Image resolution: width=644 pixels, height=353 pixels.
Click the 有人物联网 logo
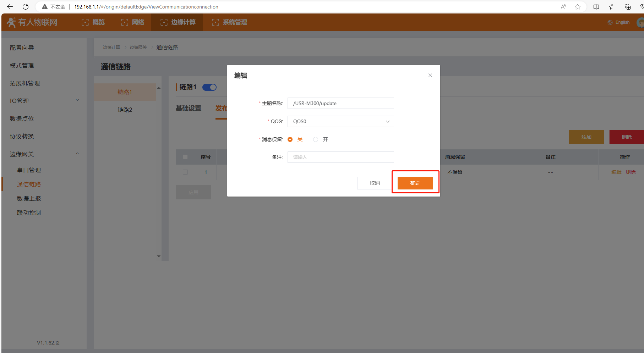(x=32, y=22)
